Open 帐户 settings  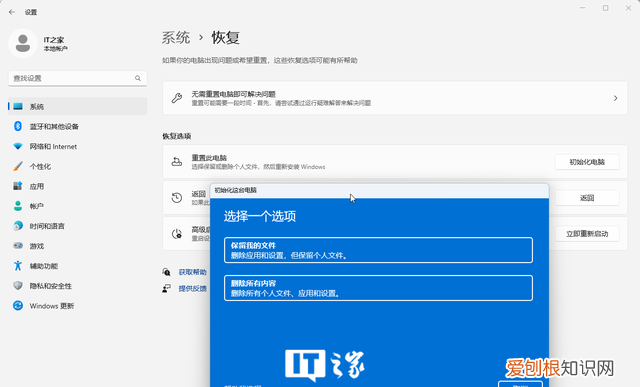[x=78, y=206]
